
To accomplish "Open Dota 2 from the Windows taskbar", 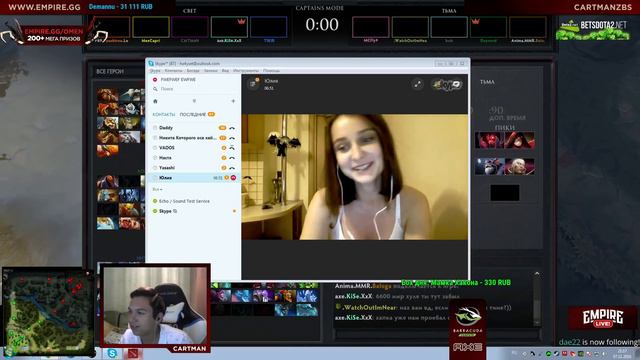I will tap(132, 353).
